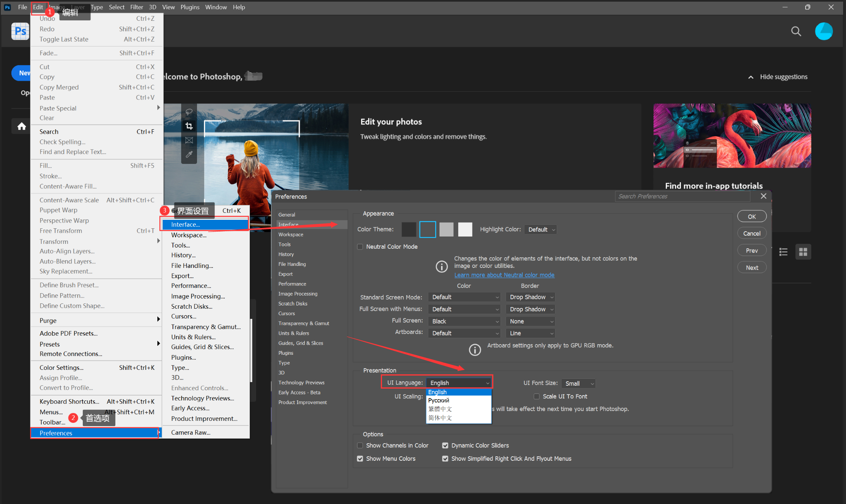Uncheck Dynamic Color Sliders
The width and height of the screenshot is (846, 504).
pos(445,445)
